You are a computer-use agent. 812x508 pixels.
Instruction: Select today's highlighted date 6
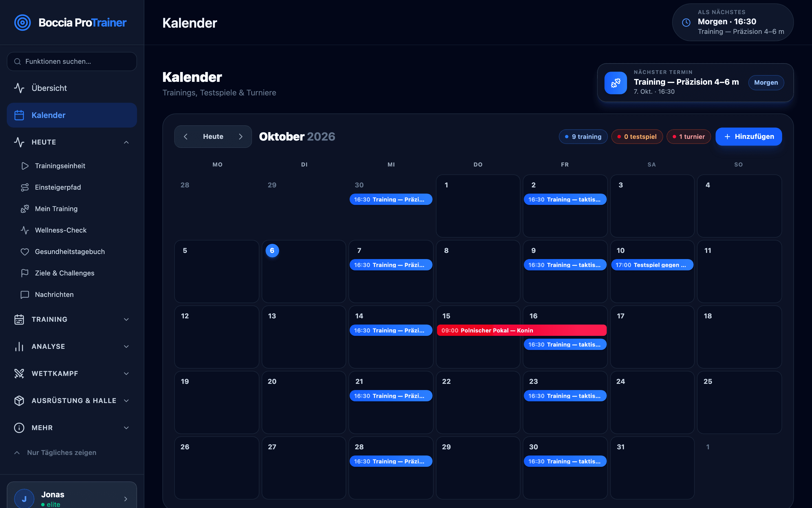(272, 251)
